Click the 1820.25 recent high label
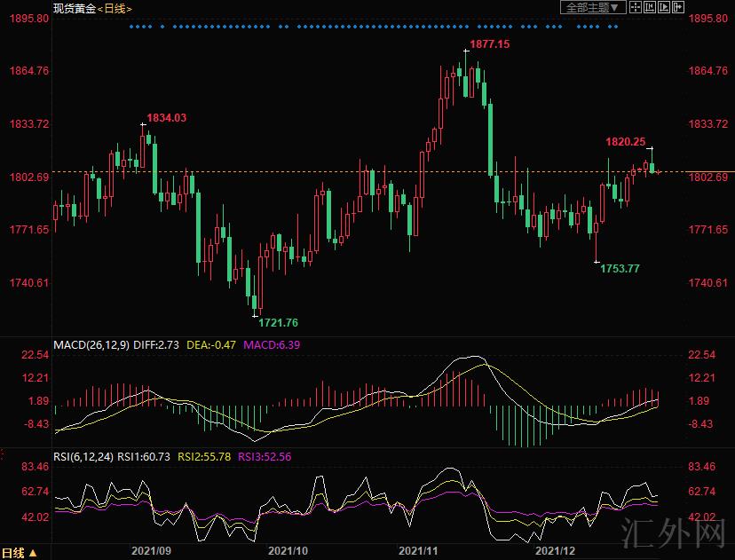Image resolution: width=735 pixels, height=560 pixels. tap(625, 141)
